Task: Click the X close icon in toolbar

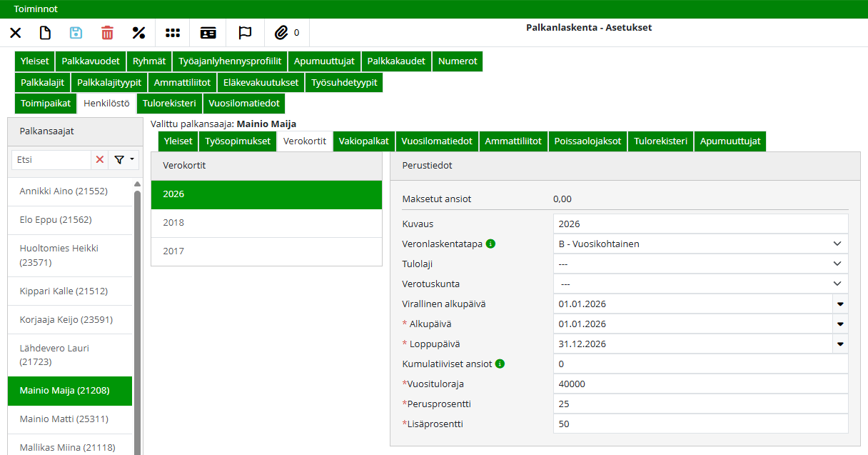Action: (x=15, y=33)
